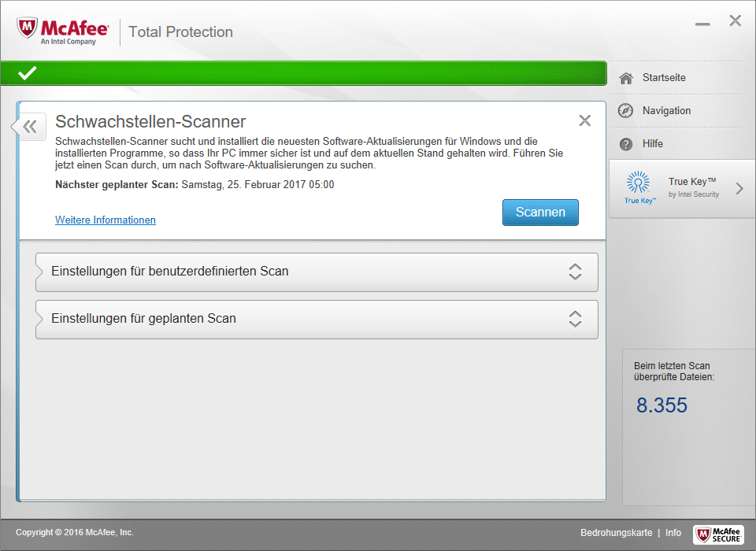Expand Einstellungen für benutzerdefinierten Scan via its chevron

[x=575, y=272]
